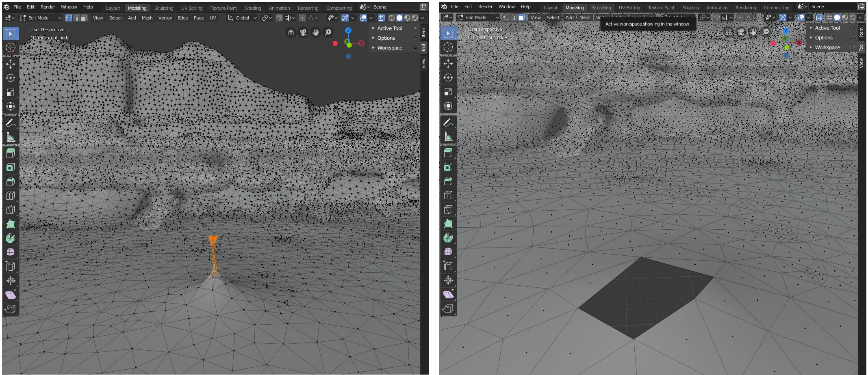Image resolution: width=868 pixels, height=375 pixels.
Task: Select the Shear tool in left window
Action: pyautogui.click(x=11, y=295)
